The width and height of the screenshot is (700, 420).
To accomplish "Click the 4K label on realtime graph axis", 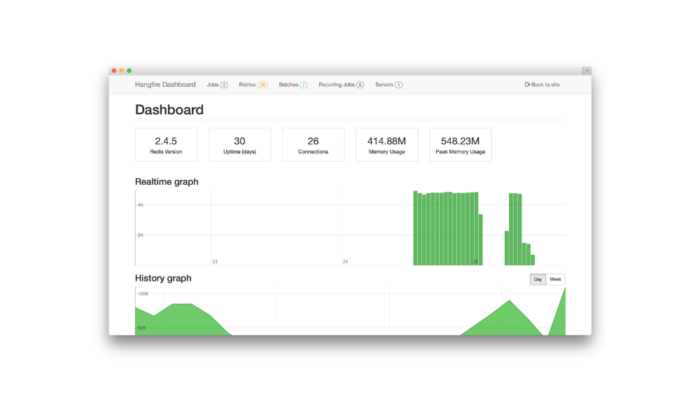I will click(x=141, y=205).
